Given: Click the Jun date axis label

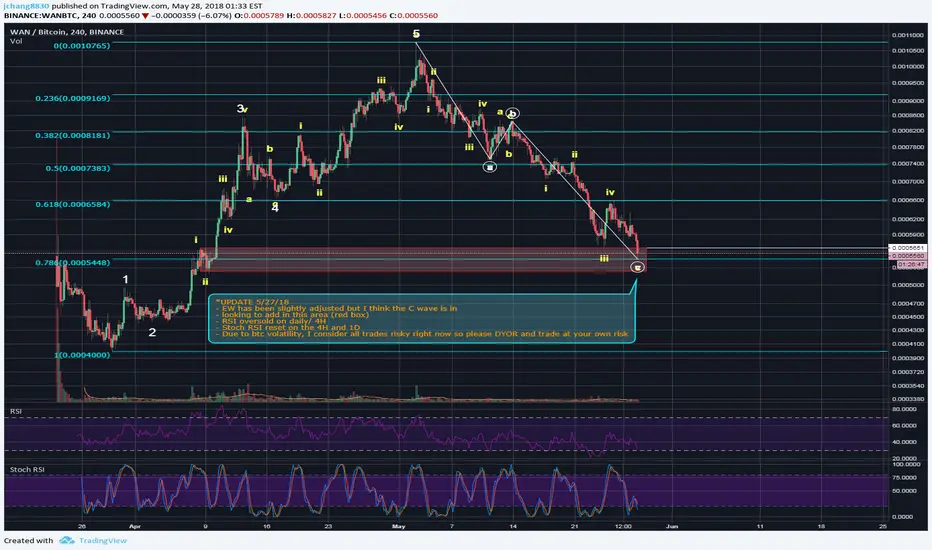Looking at the screenshot, I should pyautogui.click(x=672, y=526).
